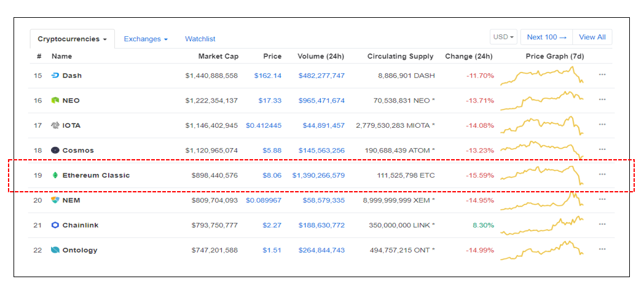Click the View All button

point(592,37)
